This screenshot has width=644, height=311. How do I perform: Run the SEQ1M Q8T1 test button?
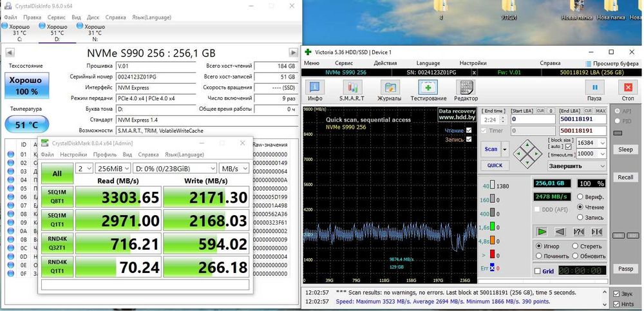57,197
